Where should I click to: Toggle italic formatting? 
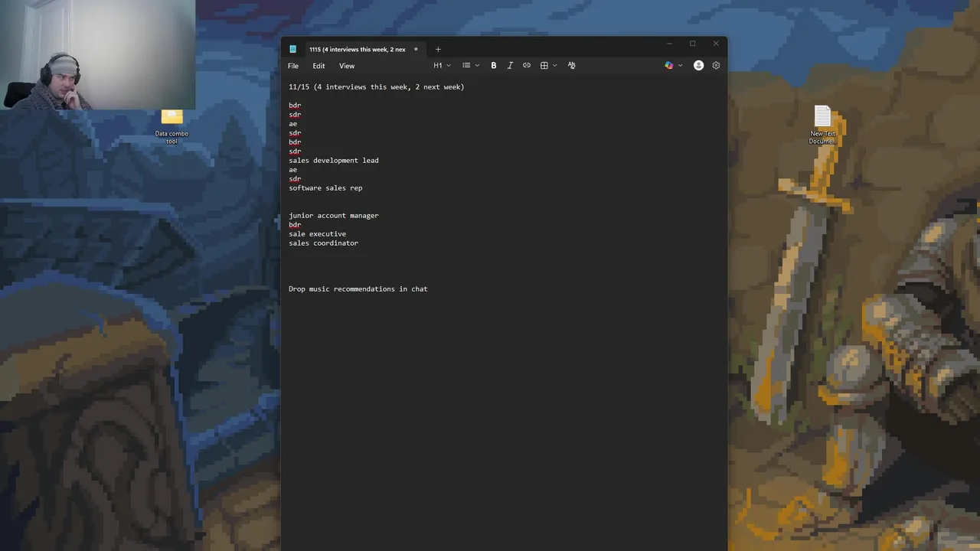(510, 66)
